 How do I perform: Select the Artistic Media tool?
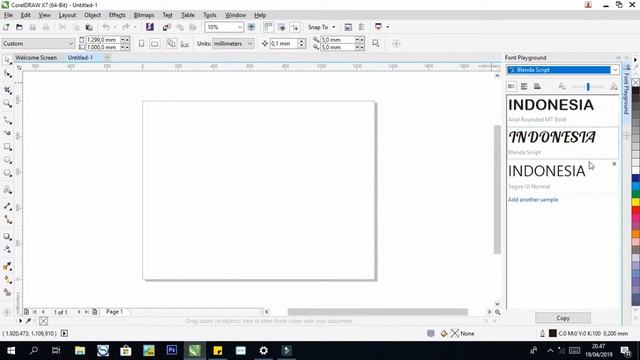pos(7,133)
